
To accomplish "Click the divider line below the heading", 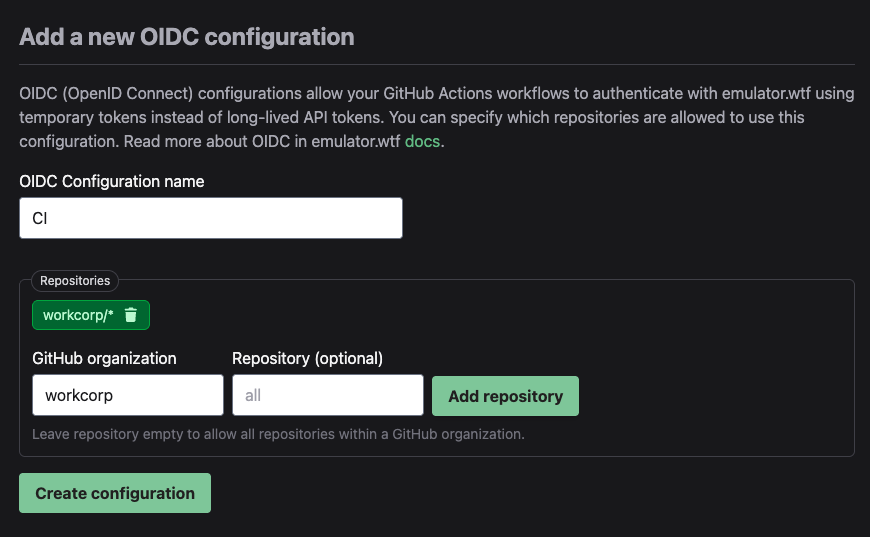I will click(x=437, y=65).
